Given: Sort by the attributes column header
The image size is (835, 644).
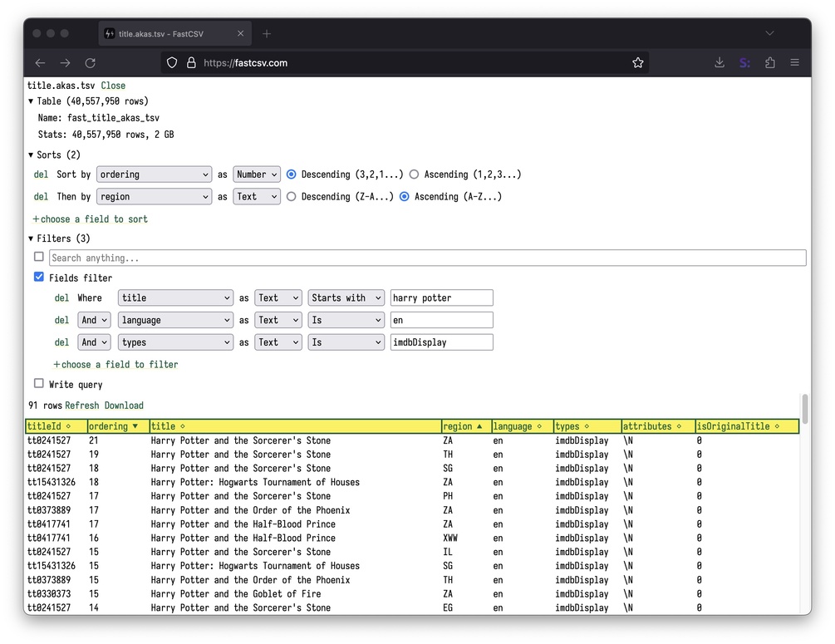Looking at the screenshot, I should (x=658, y=426).
